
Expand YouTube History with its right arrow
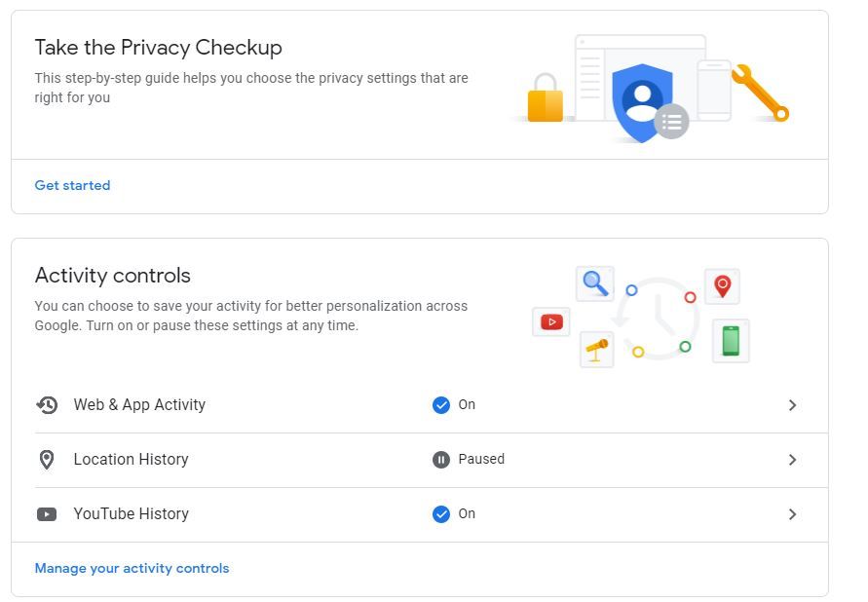tap(792, 513)
